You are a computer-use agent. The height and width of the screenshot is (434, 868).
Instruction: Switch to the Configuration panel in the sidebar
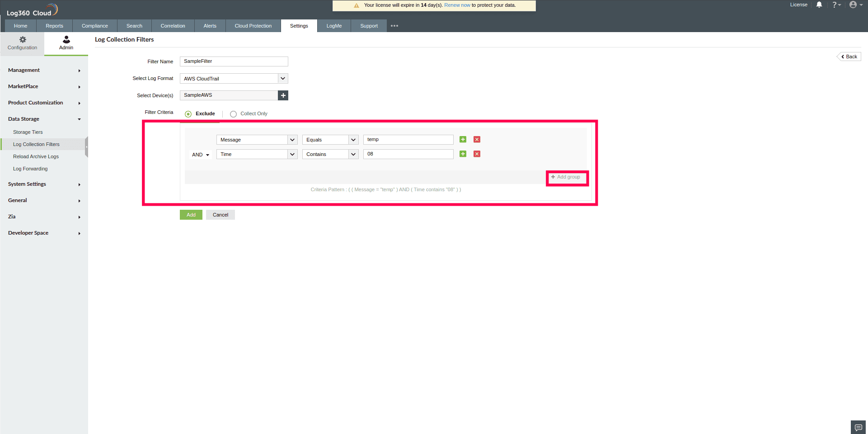pos(22,43)
